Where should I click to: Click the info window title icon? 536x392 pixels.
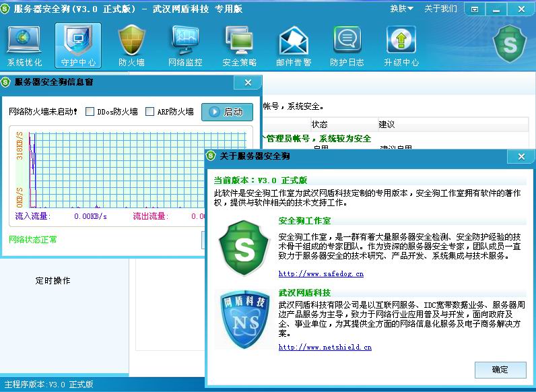6,82
